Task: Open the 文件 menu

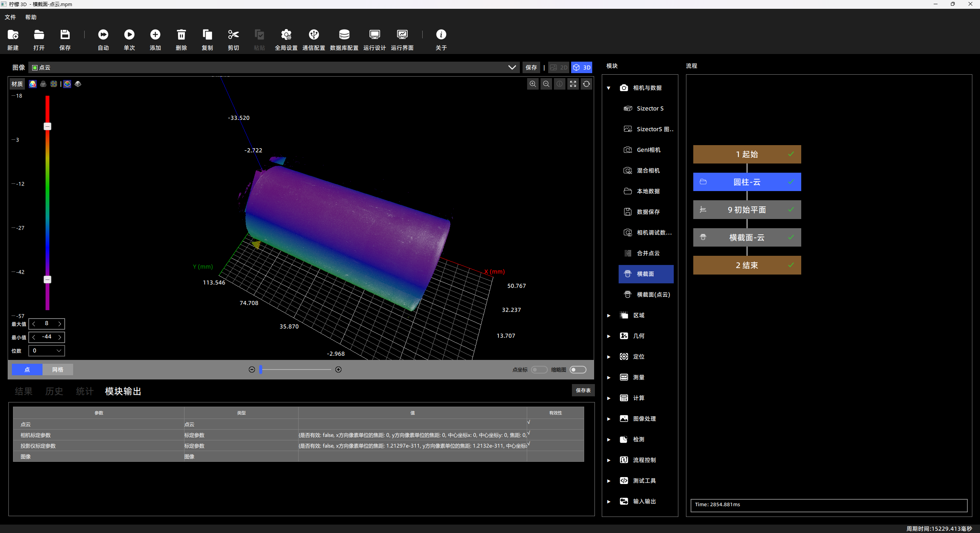Action: point(10,17)
